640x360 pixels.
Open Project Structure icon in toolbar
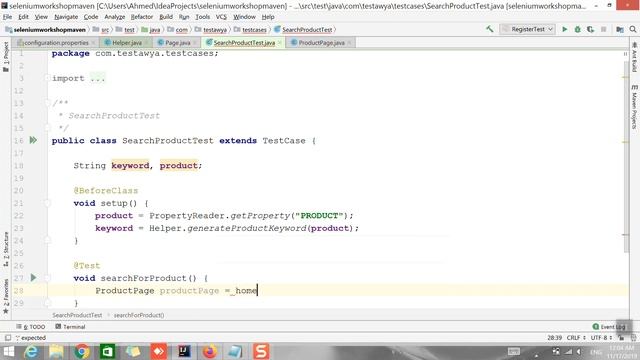click(620, 29)
